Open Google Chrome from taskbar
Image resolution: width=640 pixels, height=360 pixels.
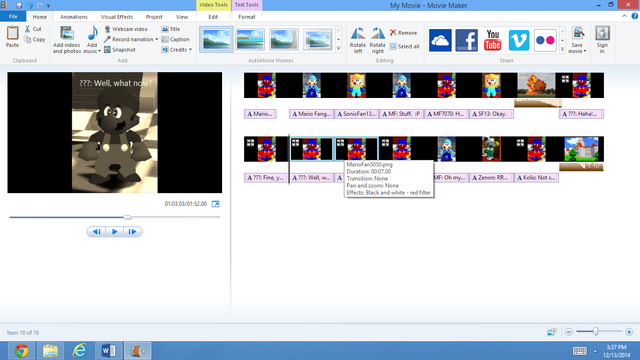coord(21,351)
